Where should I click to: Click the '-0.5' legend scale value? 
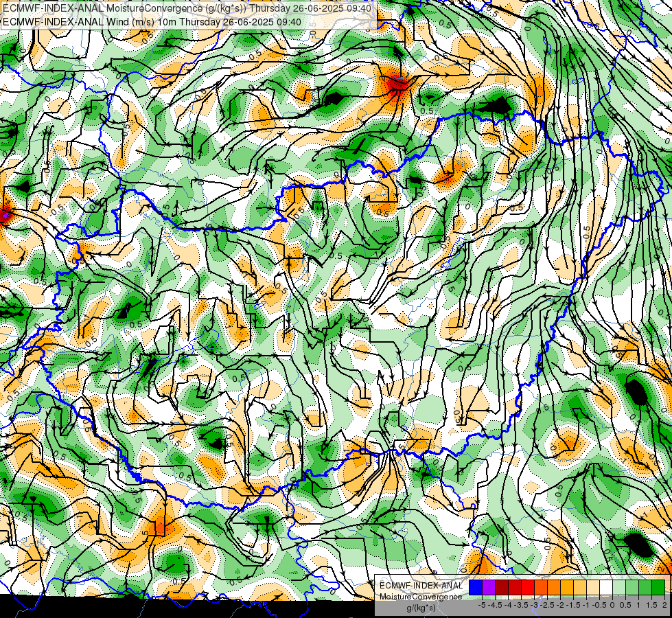click(599, 605)
